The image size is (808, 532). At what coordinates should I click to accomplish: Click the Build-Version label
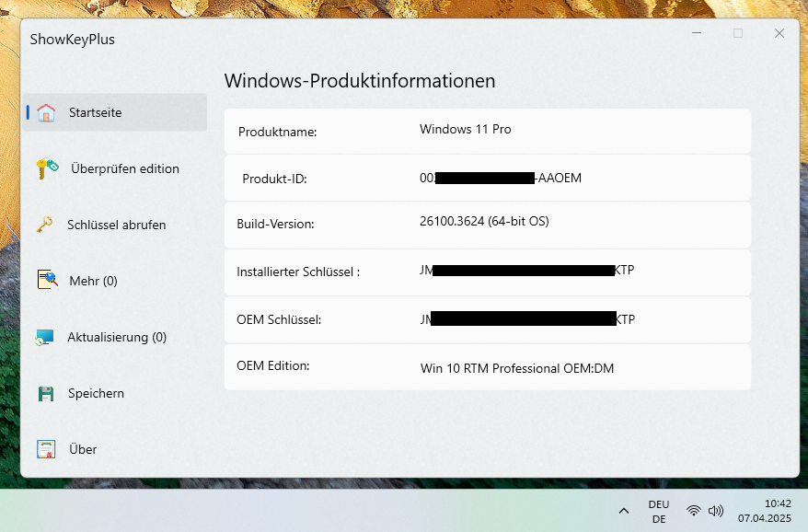tap(275, 224)
